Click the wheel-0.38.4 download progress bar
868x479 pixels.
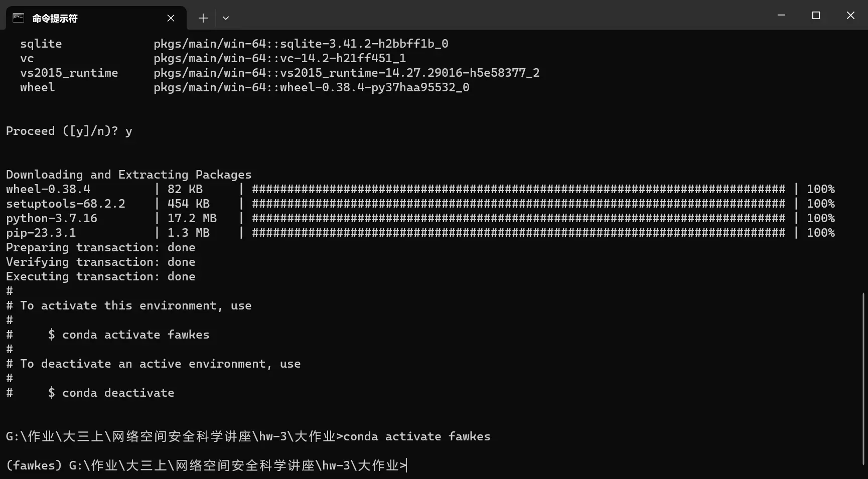click(518, 190)
